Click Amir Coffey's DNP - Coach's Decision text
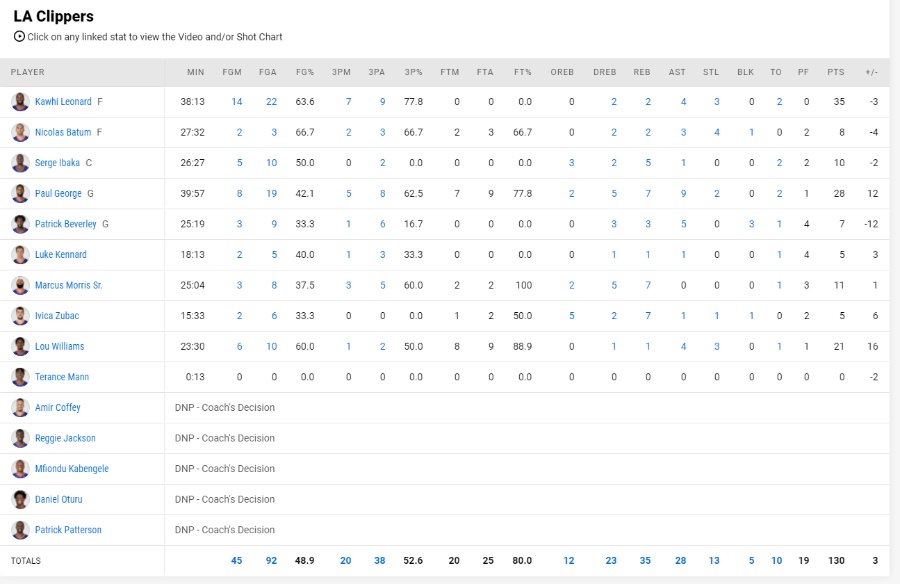900x584 pixels. tap(225, 407)
